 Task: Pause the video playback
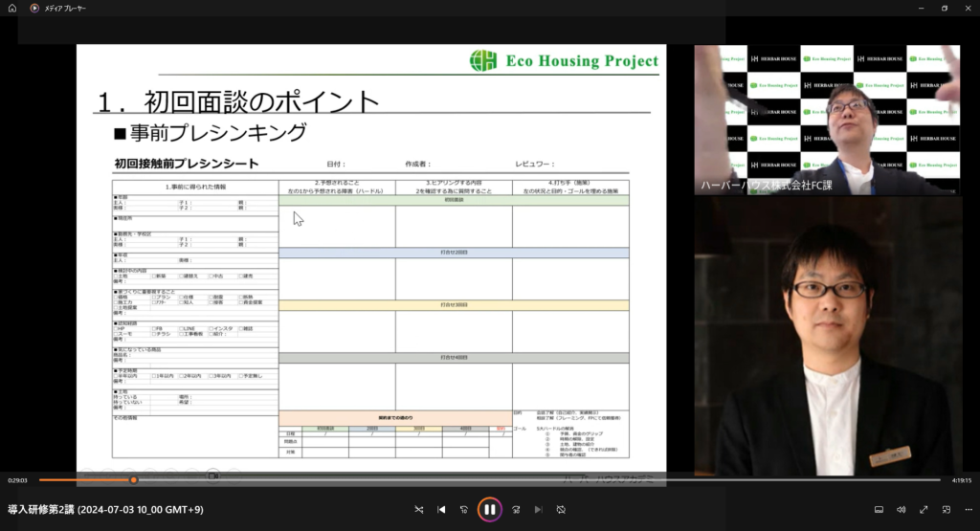489,509
